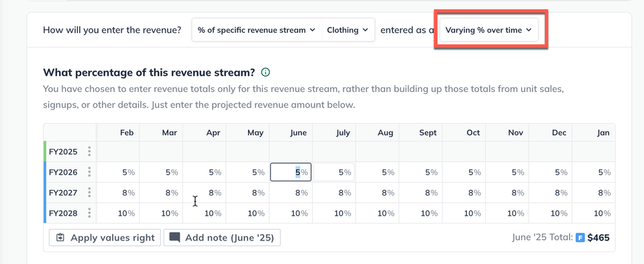Select the FY2026 July percentage cell

click(334, 172)
